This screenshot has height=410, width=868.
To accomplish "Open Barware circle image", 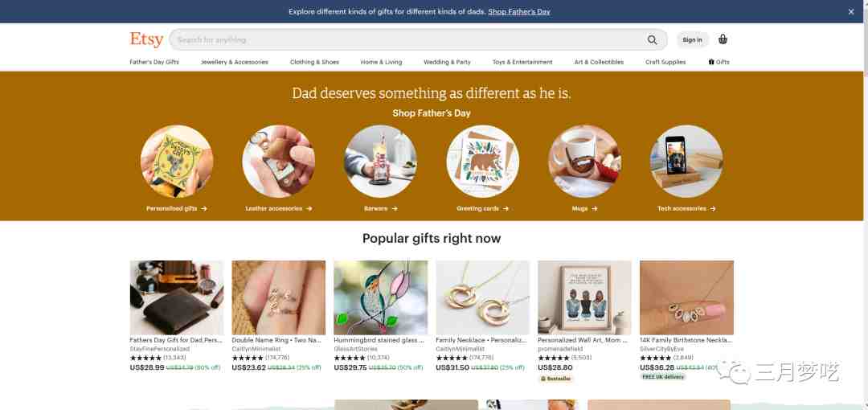I will [x=380, y=162].
